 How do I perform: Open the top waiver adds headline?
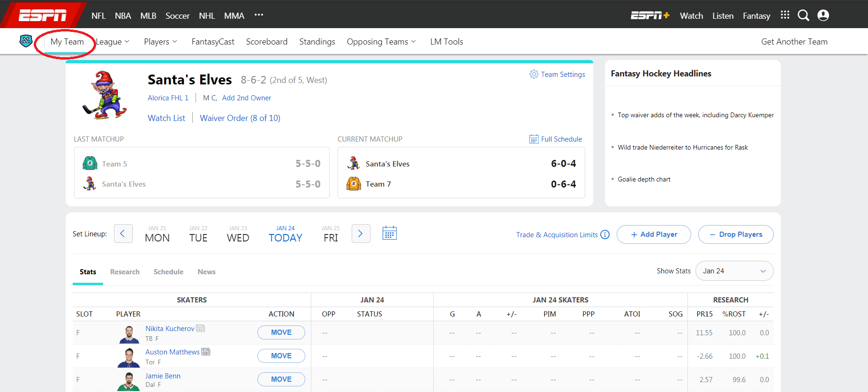coord(696,115)
